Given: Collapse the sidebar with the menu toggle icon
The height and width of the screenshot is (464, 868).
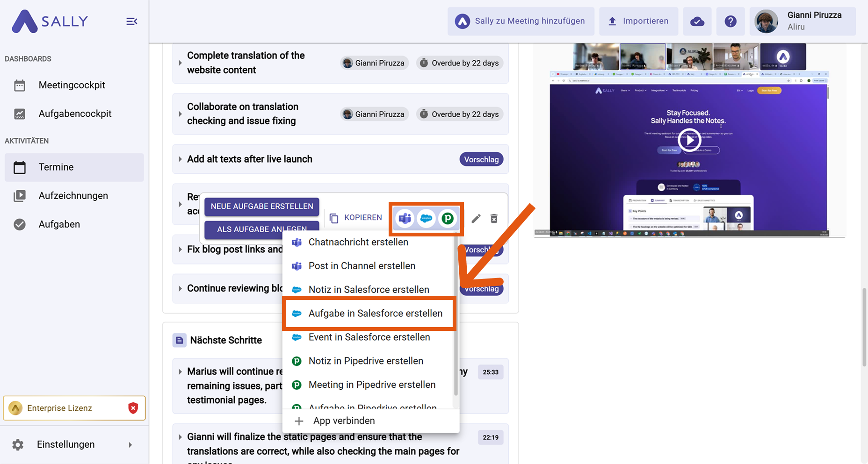Looking at the screenshot, I should (132, 21).
